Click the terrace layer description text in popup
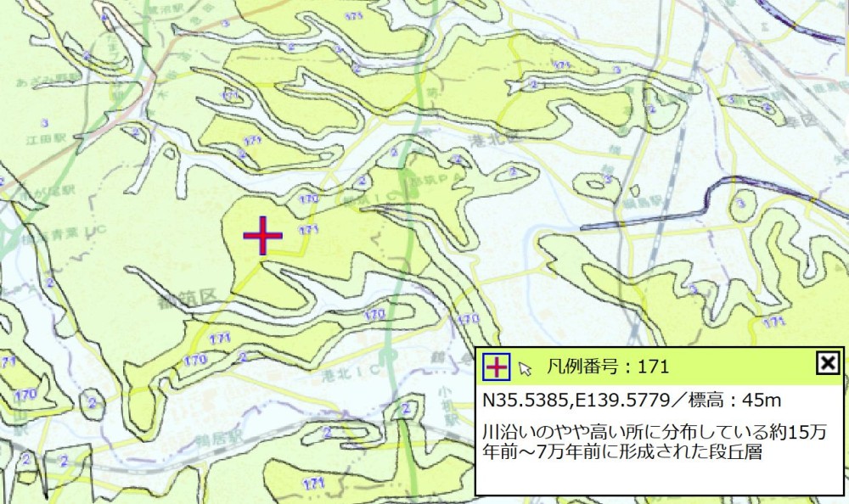The image size is (849, 504). pyautogui.click(x=654, y=441)
